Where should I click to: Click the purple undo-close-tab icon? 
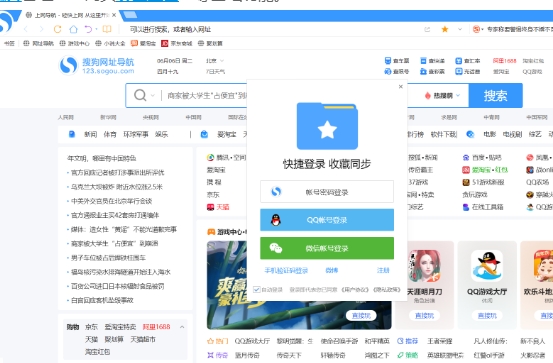click(88, 29)
